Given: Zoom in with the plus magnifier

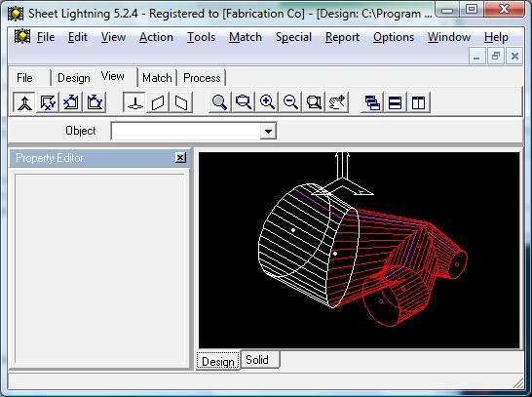Looking at the screenshot, I should point(267,102).
